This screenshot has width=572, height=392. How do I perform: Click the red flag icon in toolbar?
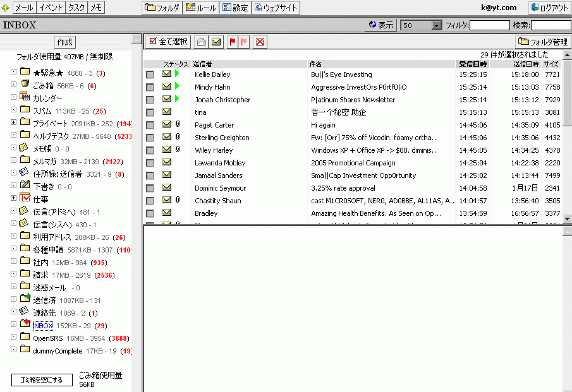pos(233,42)
